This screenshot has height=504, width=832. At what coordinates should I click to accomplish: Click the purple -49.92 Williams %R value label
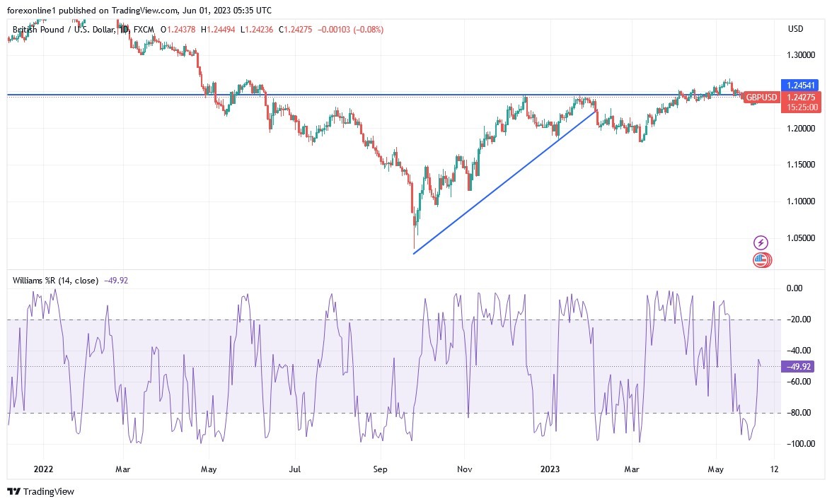(797, 367)
